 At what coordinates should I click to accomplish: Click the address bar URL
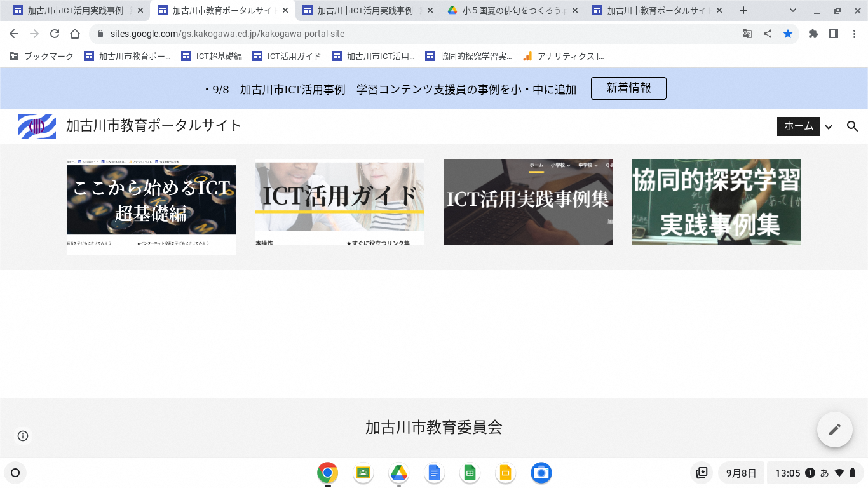[x=227, y=34]
